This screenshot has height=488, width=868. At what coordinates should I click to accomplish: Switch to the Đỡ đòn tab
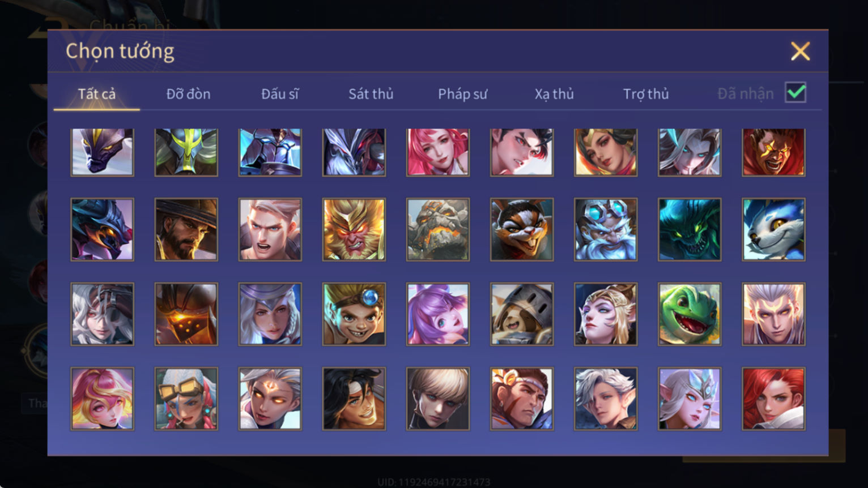[x=188, y=94]
